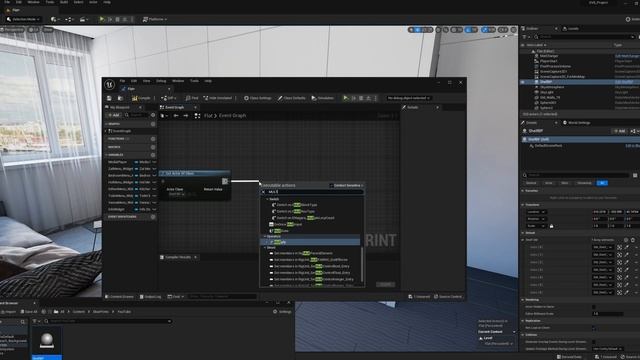Click Simulation button in blueprint toolbar
Viewport: 640px width, 360px height.
(x=322, y=98)
